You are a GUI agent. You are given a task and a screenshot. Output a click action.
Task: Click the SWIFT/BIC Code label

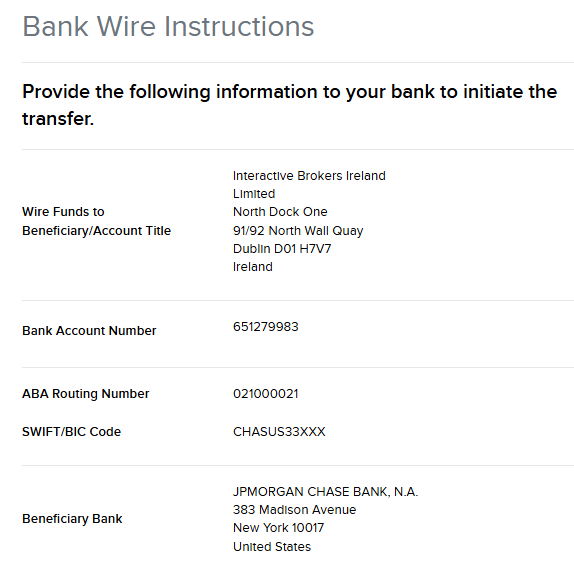(71, 431)
